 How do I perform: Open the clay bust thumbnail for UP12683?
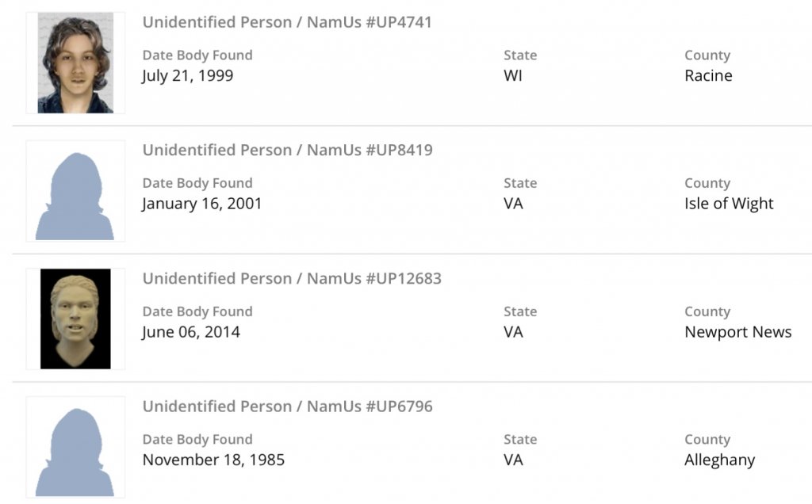pos(75,319)
